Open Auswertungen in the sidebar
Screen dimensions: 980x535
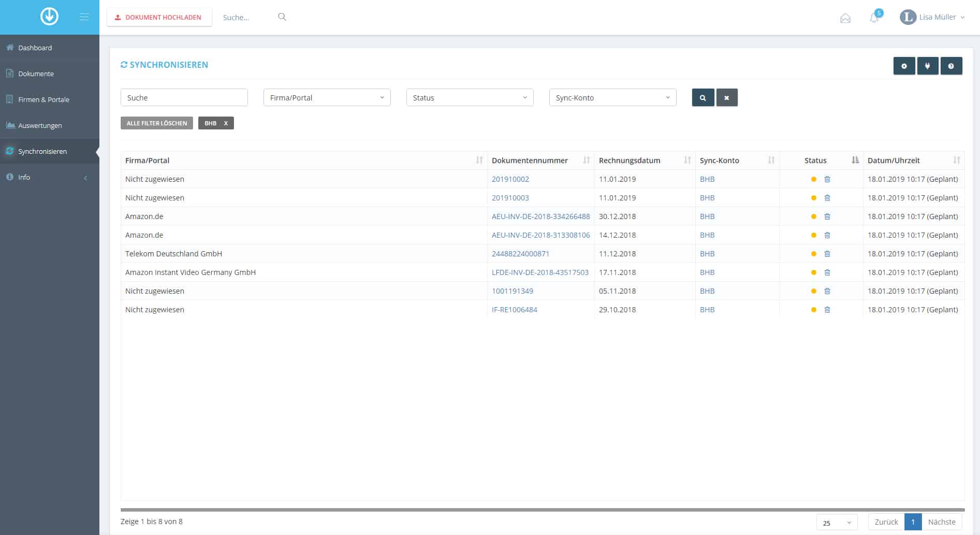pyautogui.click(x=50, y=125)
